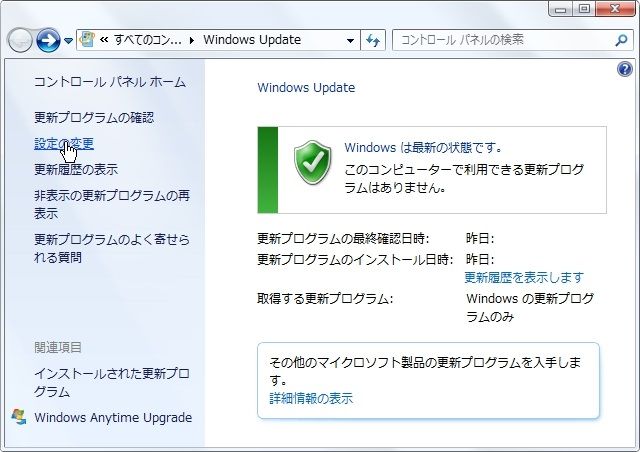Click 詳細情報の表示 link
Screen dimensions: 640x452
point(311,398)
